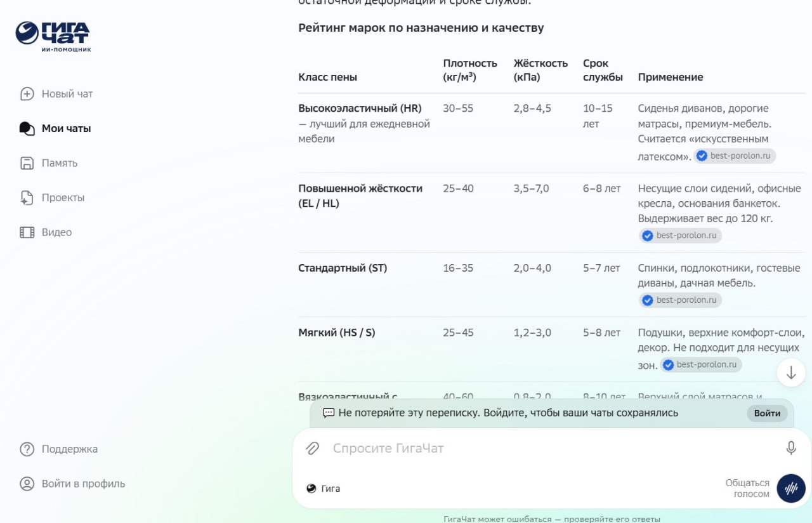This screenshot has width=812, height=523.
Task: Open best-porolon.ru source in Мягкий row
Action: (x=701, y=365)
